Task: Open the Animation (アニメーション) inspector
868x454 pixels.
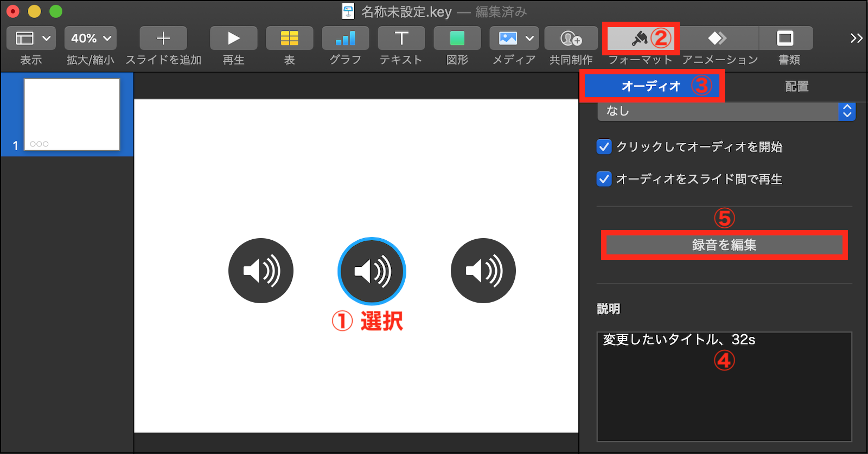Action: 717,39
